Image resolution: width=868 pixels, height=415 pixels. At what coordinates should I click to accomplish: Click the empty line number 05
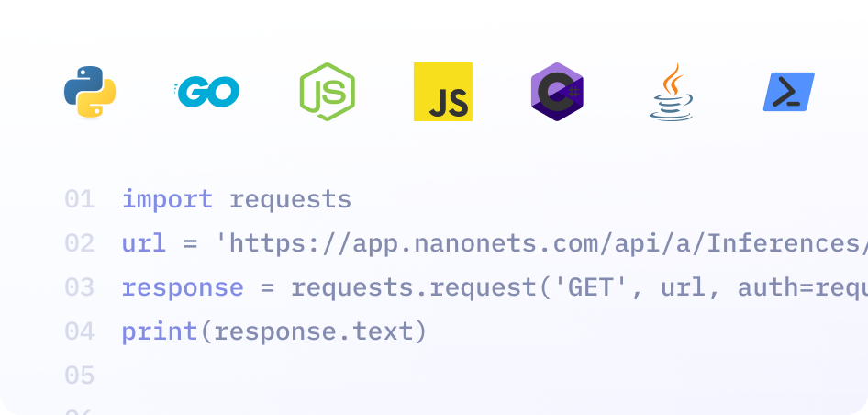tap(80, 376)
